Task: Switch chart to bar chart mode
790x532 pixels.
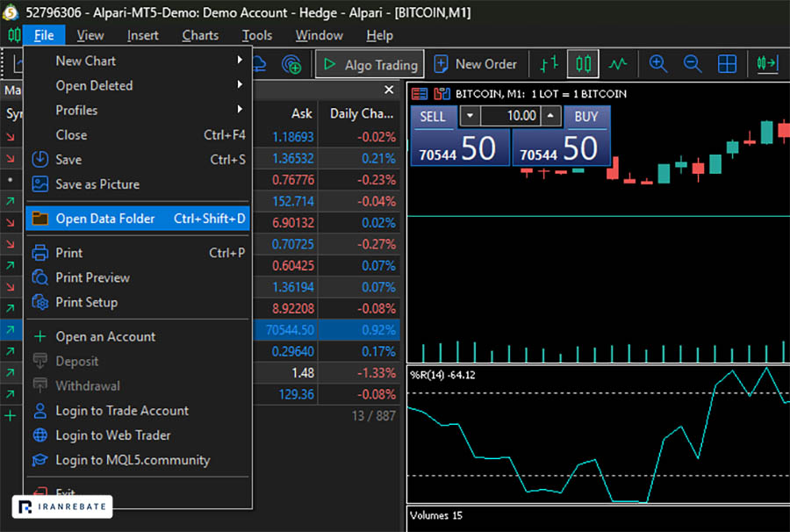Action: 549,64
